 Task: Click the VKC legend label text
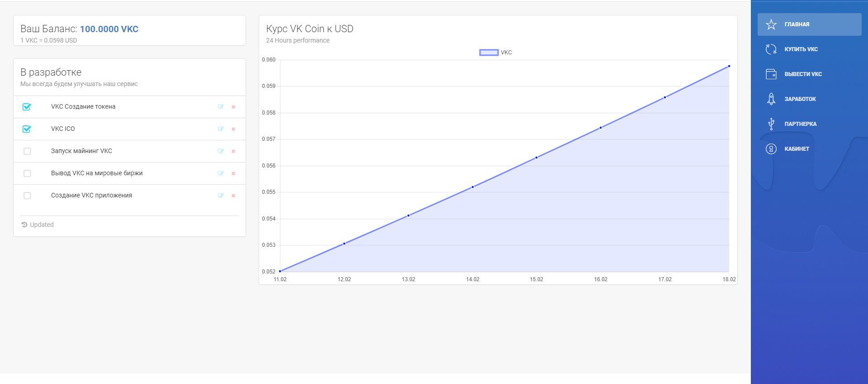tap(506, 53)
